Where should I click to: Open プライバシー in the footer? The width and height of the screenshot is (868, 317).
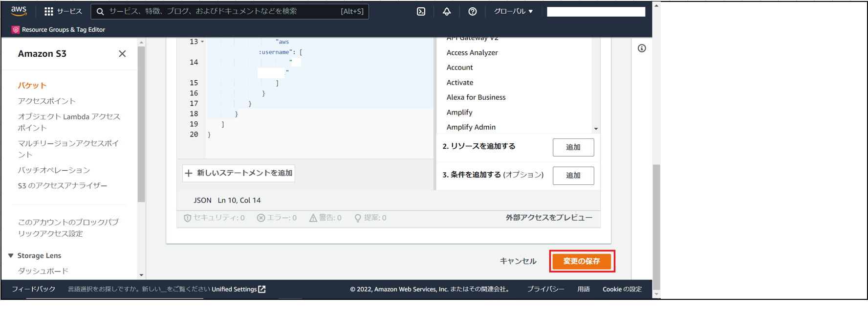545,289
